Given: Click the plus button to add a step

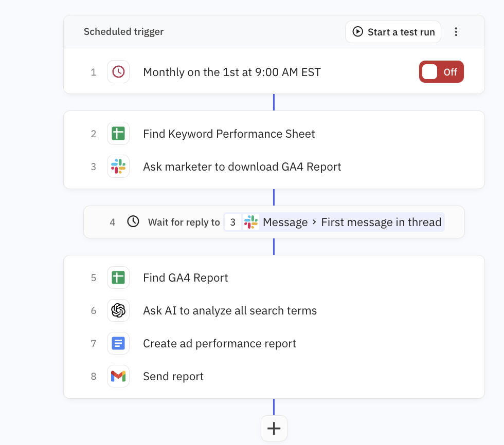Looking at the screenshot, I should coord(274,428).
